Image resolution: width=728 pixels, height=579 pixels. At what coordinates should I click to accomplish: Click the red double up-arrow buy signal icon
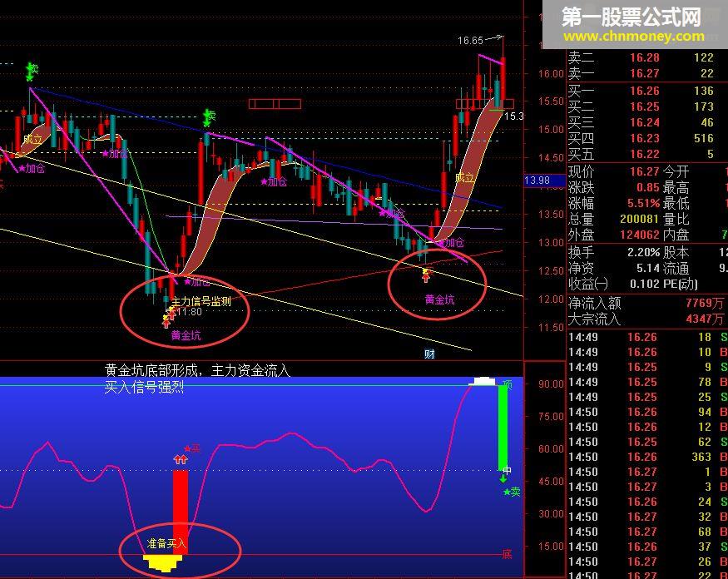tap(181, 460)
